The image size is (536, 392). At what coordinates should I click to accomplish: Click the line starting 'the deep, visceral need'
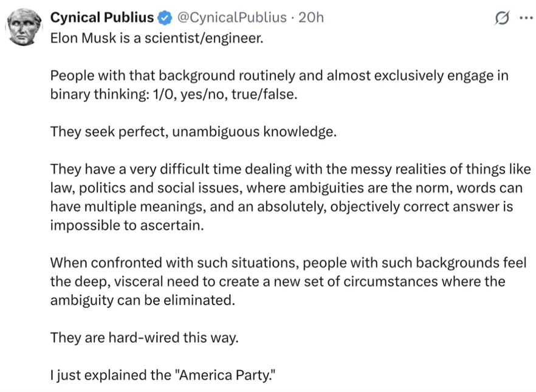(x=278, y=281)
